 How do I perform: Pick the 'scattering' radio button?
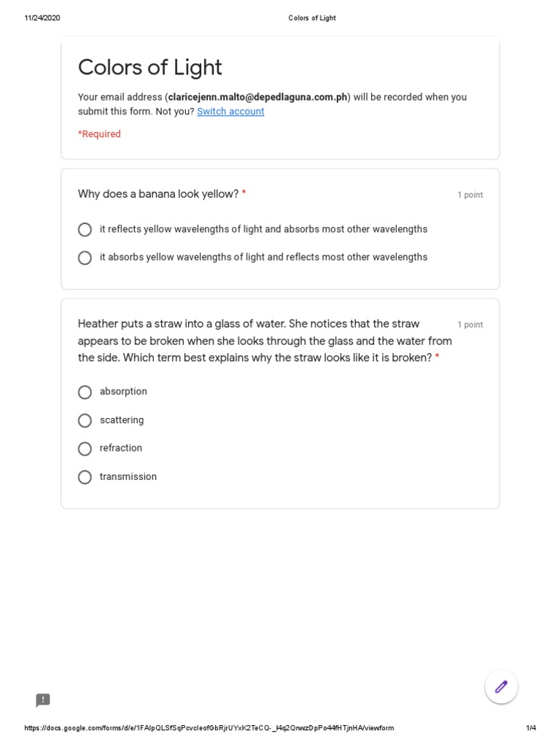pos(85,421)
